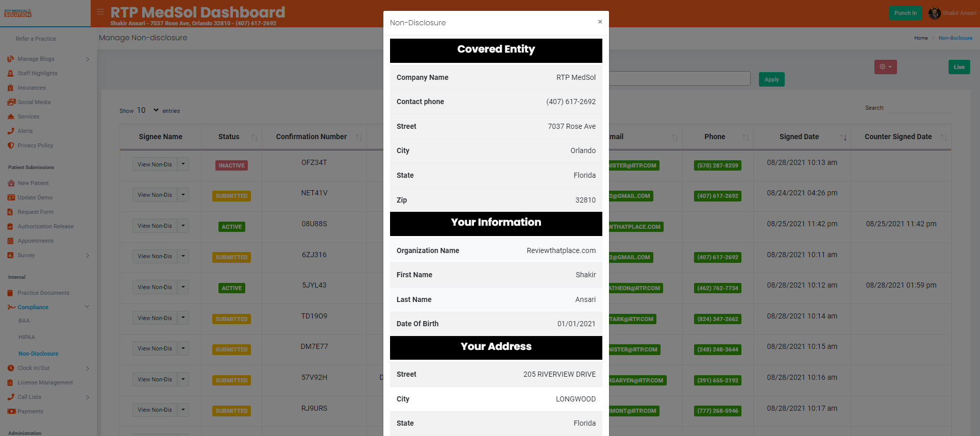Click the Practice Documents icon
The image size is (980, 436).
click(11, 293)
